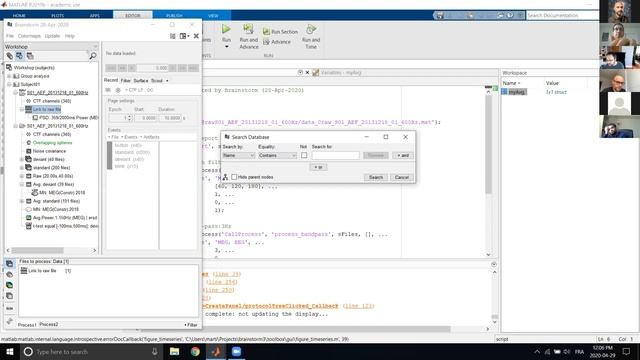Switch to MATLAB VIEW tab
Screen dimensions: 640x360
click(x=213, y=16)
